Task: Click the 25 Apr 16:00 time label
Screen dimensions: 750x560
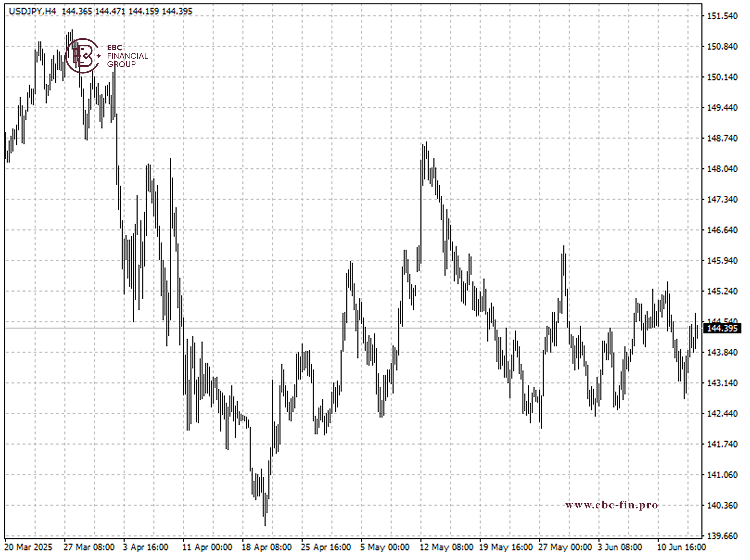Action: click(326, 547)
